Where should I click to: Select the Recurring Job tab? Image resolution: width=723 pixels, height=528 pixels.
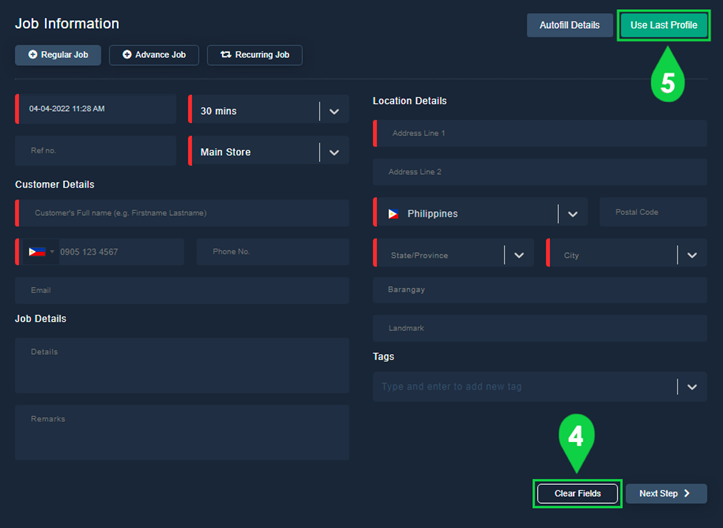pos(255,55)
